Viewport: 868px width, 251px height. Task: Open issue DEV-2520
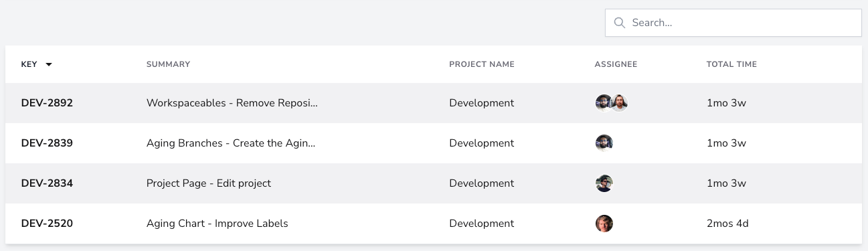47,224
